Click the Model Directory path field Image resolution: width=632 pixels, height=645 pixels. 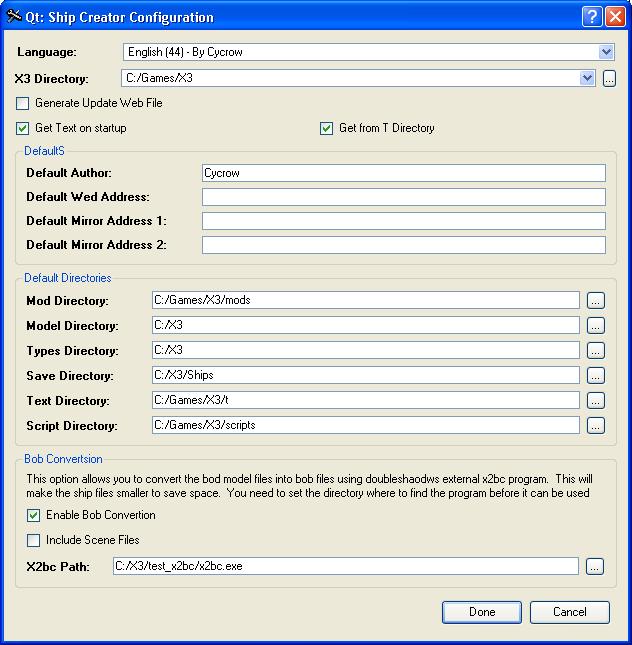click(366, 325)
